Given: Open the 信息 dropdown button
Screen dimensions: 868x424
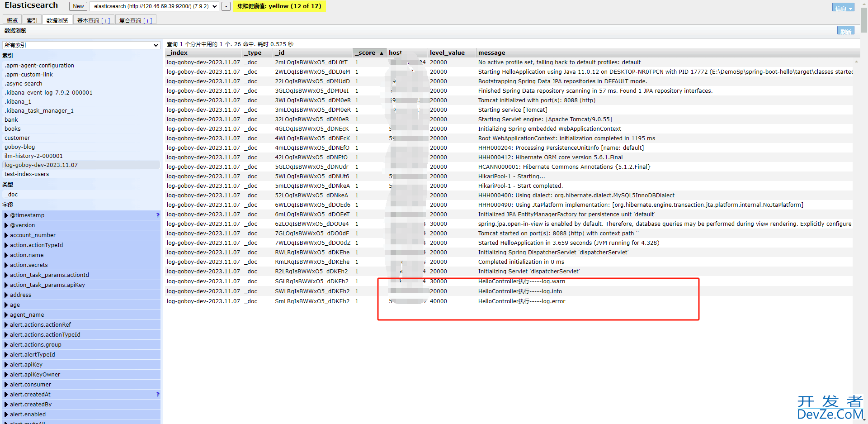Looking at the screenshot, I should [x=843, y=8].
